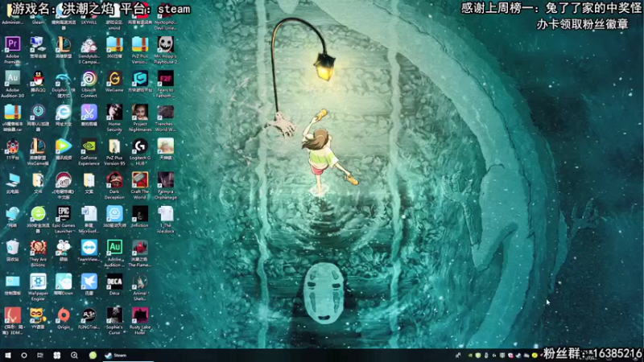Open Adobe Premiere Pro desktop shortcut
Viewport: 644px width, 362px height.
(12, 50)
